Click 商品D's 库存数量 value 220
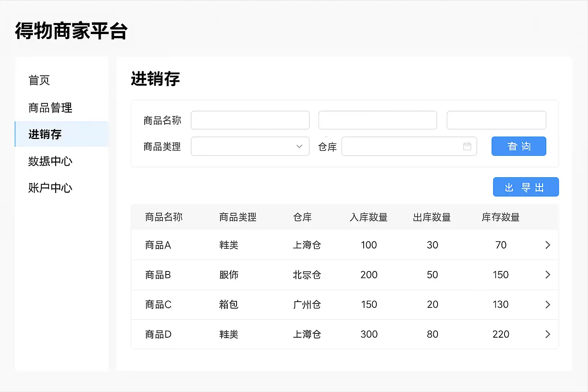The image size is (588, 392). click(x=501, y=334)
